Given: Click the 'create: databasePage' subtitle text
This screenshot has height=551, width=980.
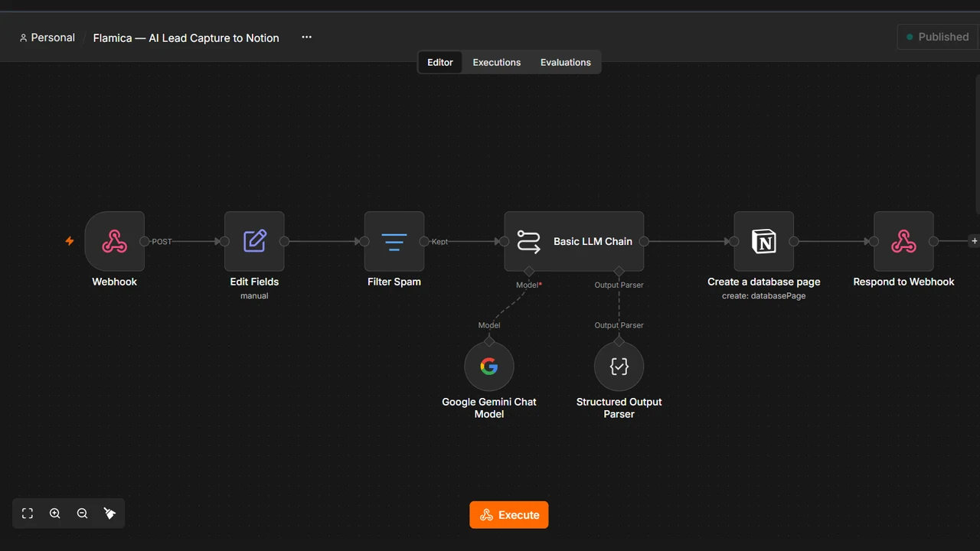Looking at the screenshot, I should point(764,295).
